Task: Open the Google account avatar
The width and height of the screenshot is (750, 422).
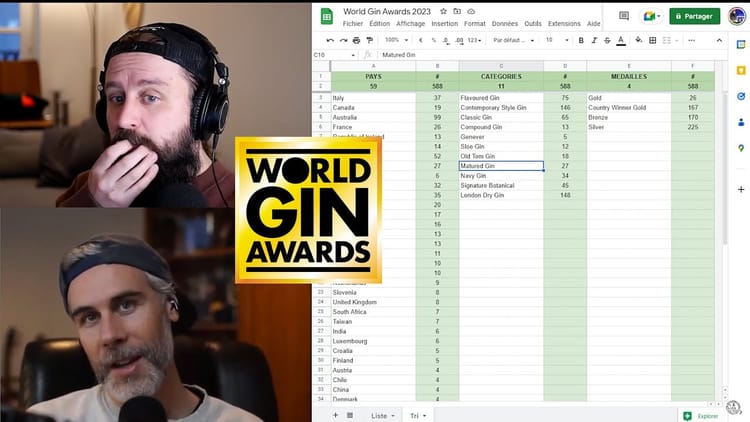Action: click(x=737, y=16)
